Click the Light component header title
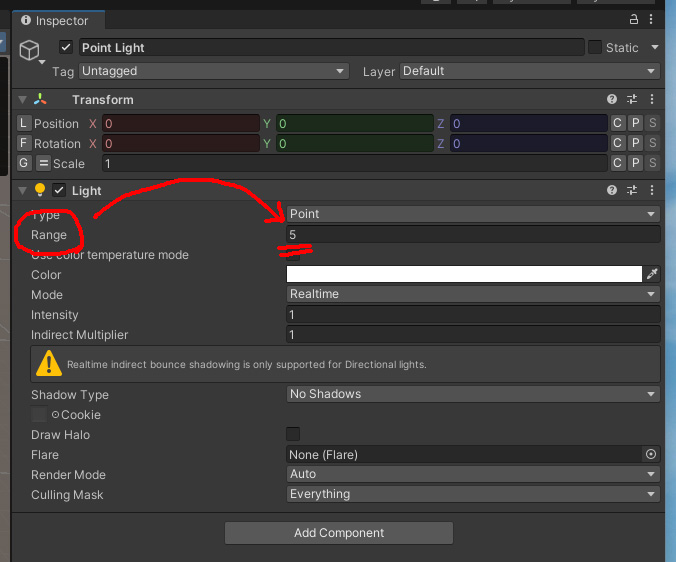 87,191
